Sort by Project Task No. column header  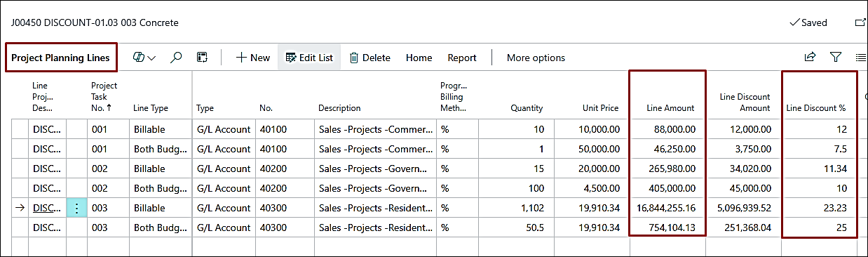tap(104, 97)
